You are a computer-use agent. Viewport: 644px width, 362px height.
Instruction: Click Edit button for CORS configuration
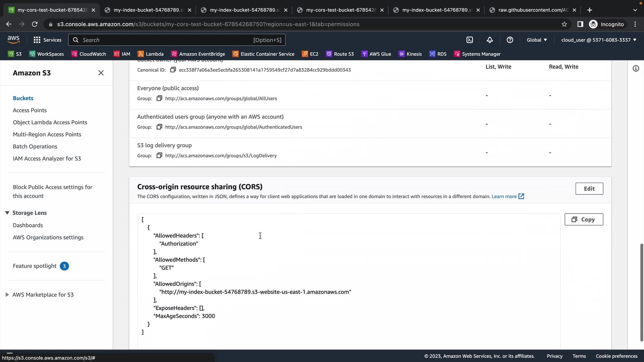pos(589,189)
